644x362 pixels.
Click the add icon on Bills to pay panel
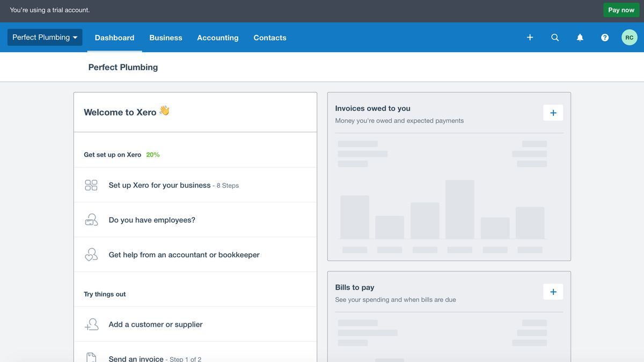click(553, 291)
